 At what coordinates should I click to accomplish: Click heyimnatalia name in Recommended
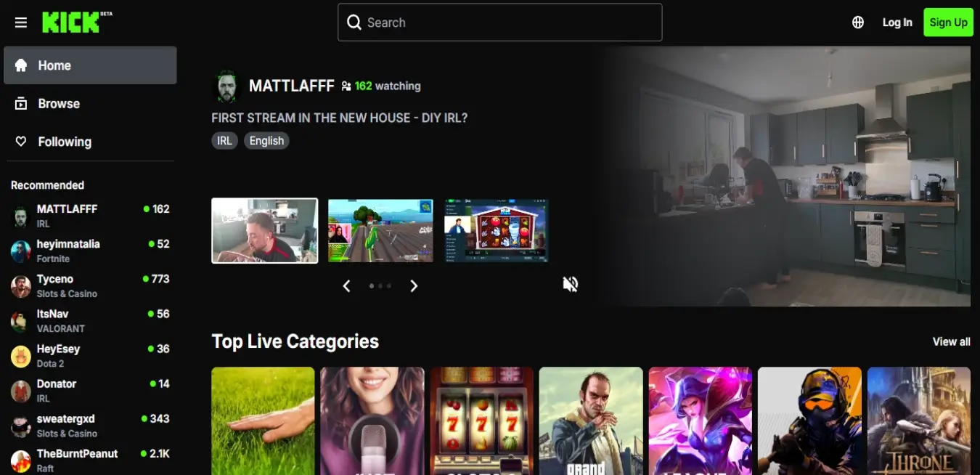[68, 244]
